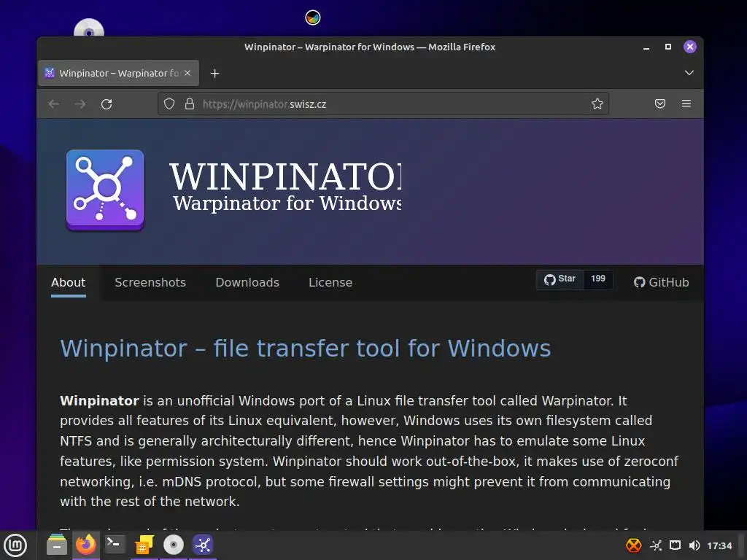Close the Winpinator browser tab
The width and height of the screenshot is (747, 560).
coord(187,73)
